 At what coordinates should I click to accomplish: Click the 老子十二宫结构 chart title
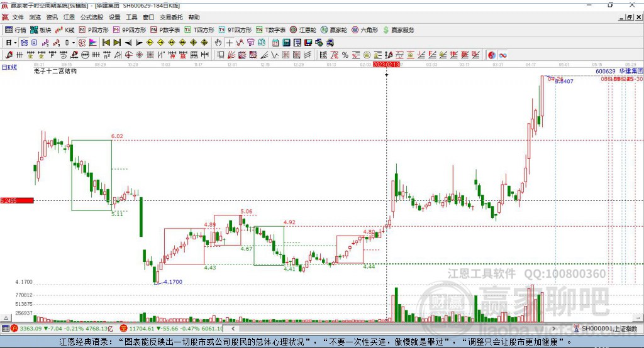(x=55, y=71)
